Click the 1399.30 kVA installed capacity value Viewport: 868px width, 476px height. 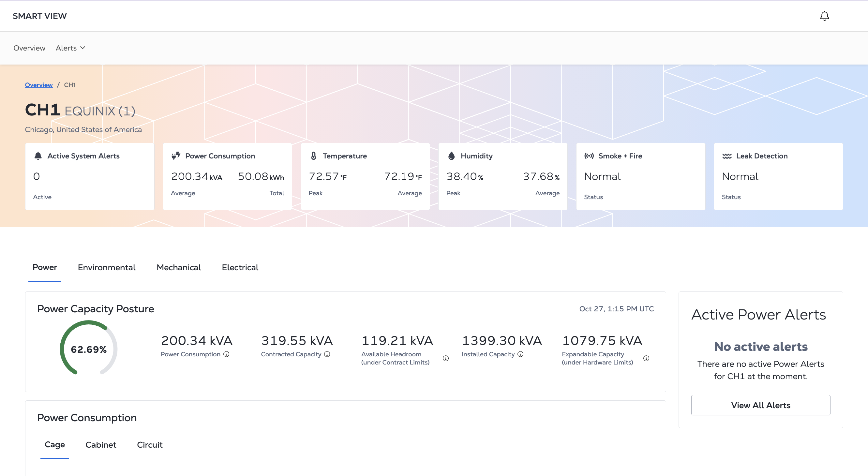(x=501, y=341)
